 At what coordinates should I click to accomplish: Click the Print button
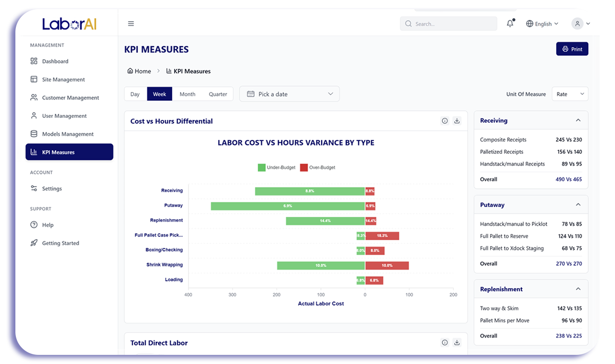coord(572,49)
